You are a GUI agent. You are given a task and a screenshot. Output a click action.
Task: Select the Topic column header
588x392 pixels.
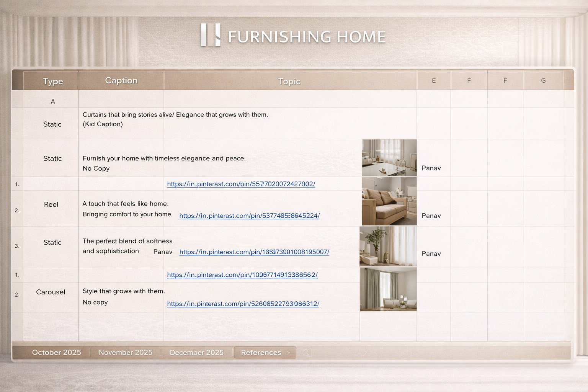tap(289, 81)
